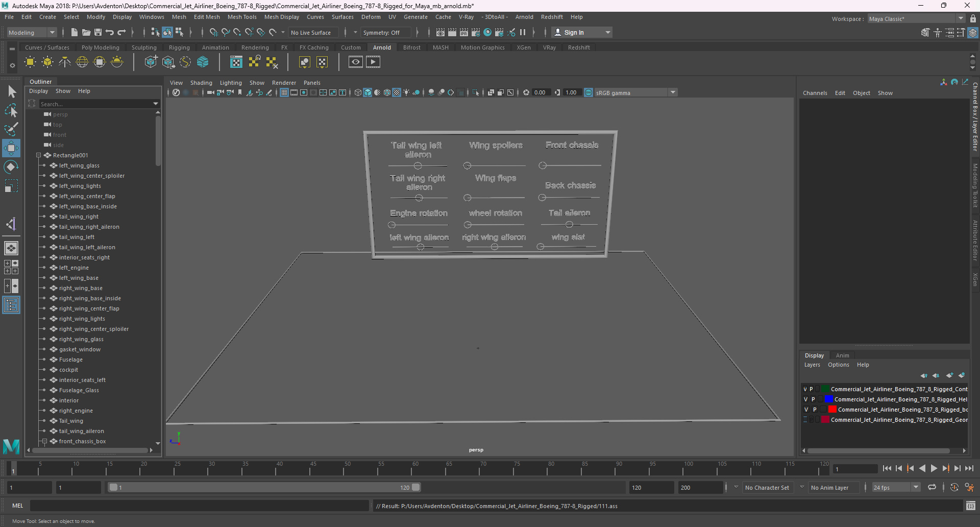
Task: Toggle loop playback button
Action: (x=932, y=487)
